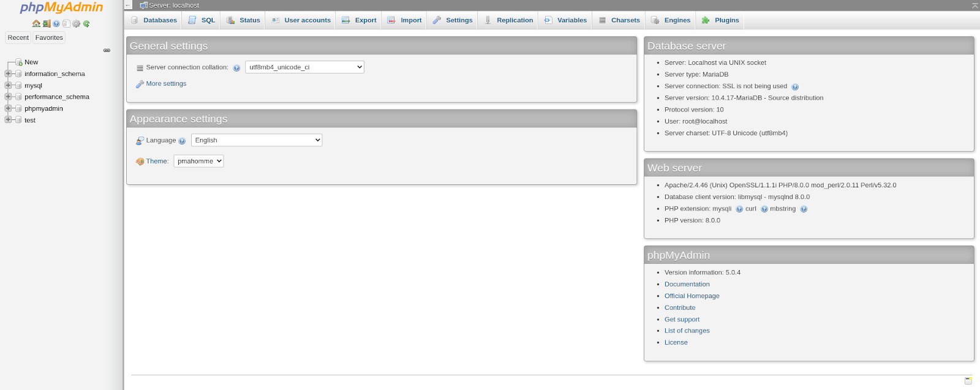Click the MySQL documentation page icon in sidebar
Viewport: 980px width, 390px height.
66,24
